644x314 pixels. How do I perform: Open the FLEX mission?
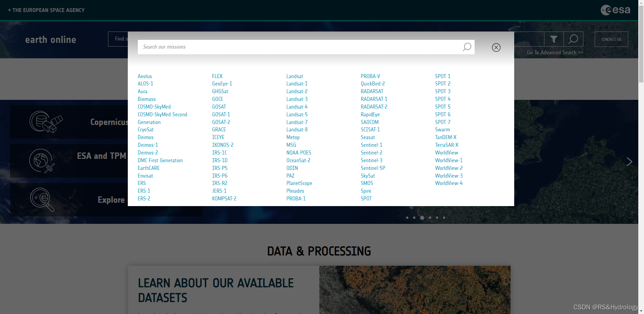point(217,76)
